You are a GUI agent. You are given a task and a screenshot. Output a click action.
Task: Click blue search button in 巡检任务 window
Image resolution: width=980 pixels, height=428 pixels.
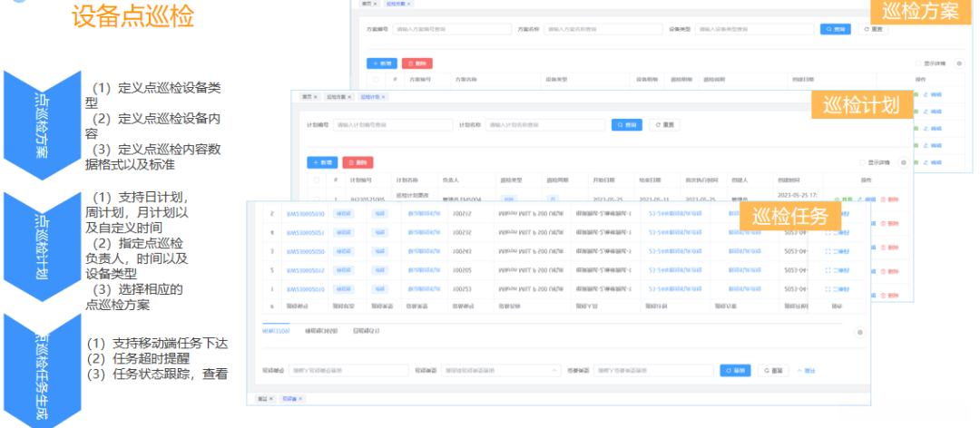[x=735, y=371]
